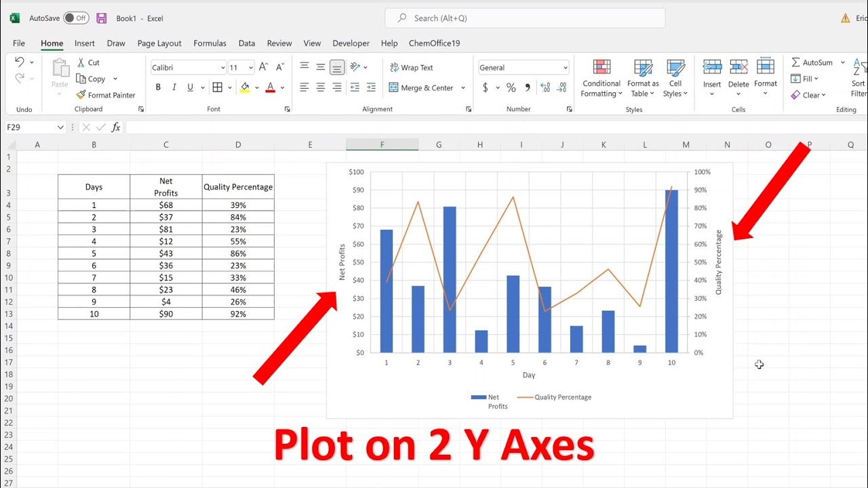Select column F header

382,144
